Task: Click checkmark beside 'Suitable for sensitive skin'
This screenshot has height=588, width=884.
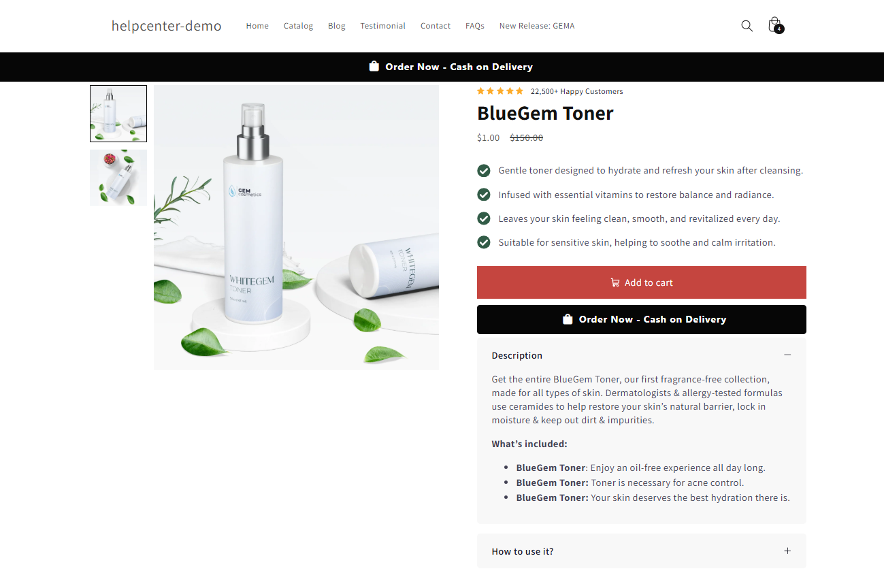Action: pos(484,242)
